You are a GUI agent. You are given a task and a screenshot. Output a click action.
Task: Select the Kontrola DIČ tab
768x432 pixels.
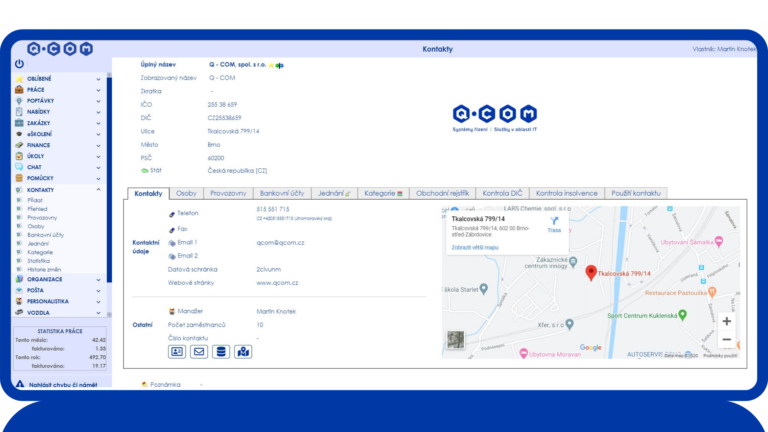(503, 193)
